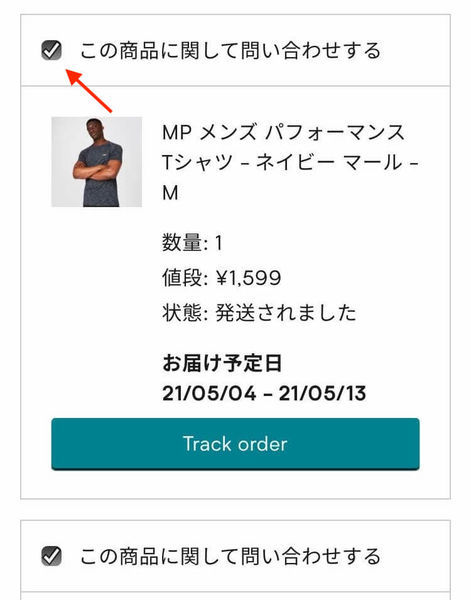Click the model's face in product photo
The width and height of the screenshot is (471, 600).
point(95,129)
